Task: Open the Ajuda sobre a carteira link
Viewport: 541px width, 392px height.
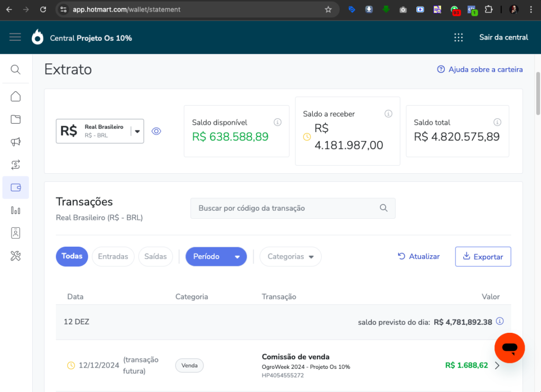Action: click(x=480, y=69)
